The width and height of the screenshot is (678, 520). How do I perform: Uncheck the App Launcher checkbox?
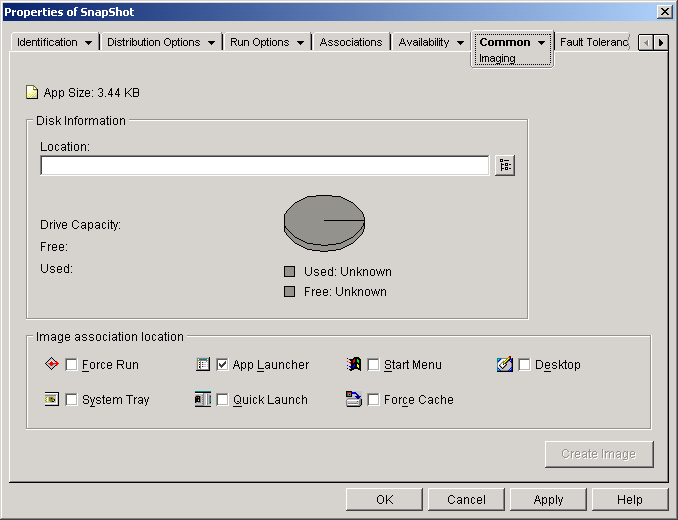(222, 364)
